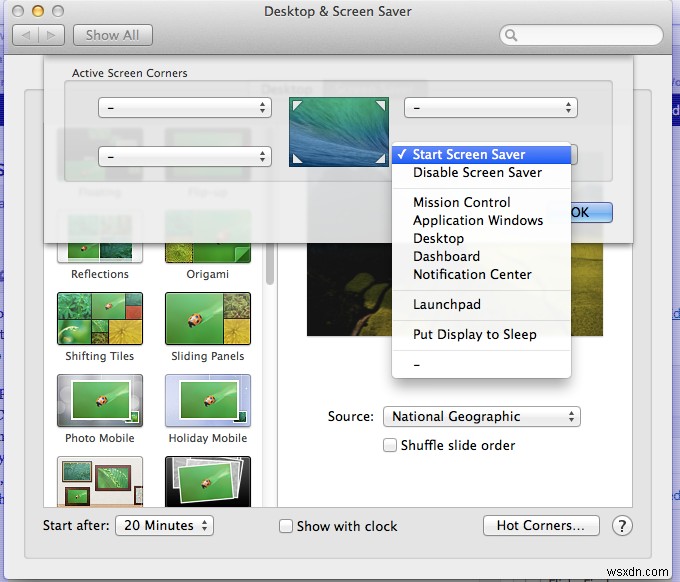Image resolution: width=680 pixels, height=582 pixels.
Task: Click the back navigation arrow
Action: [x=26, y=35]
